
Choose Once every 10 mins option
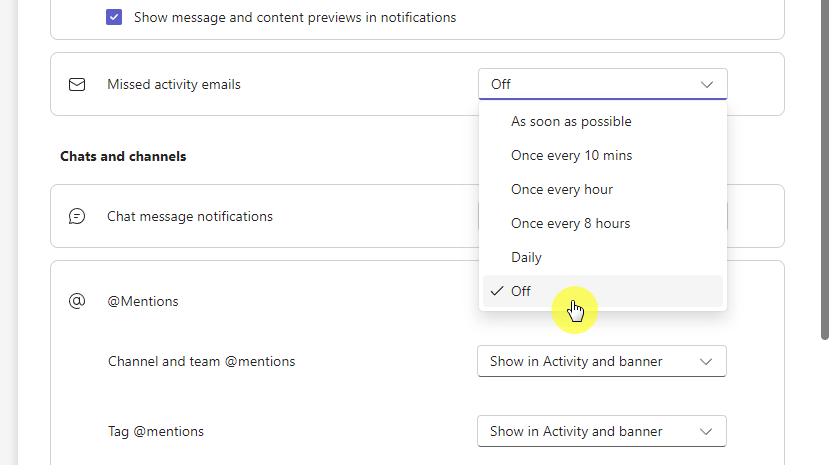click(x=602, y=155)
